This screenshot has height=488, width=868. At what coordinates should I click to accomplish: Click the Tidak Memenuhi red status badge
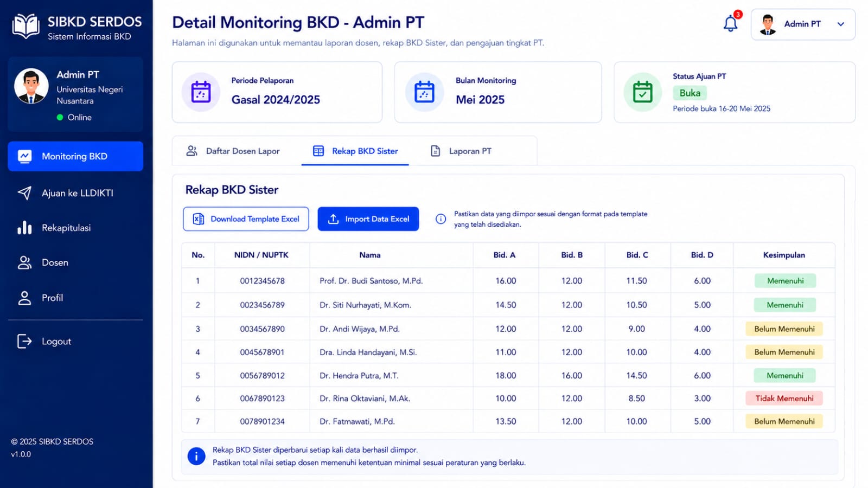click(x=784, y=399)
